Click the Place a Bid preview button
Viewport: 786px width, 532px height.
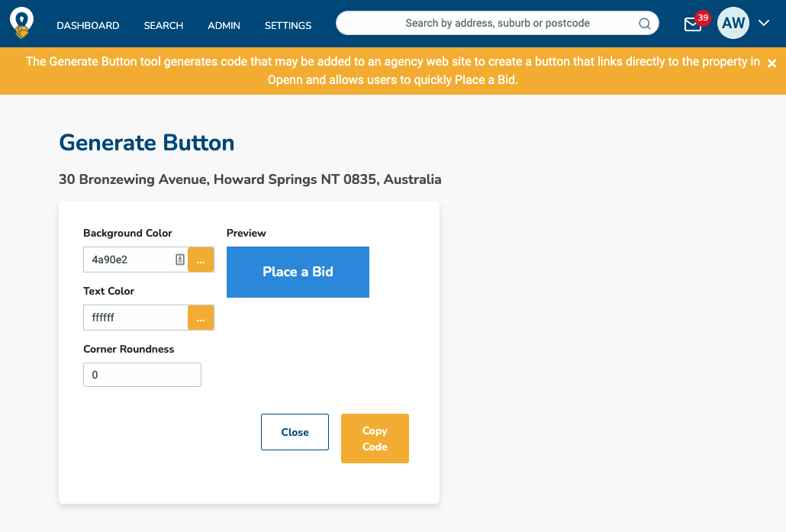pyautogui.click(x=298, y=272)
